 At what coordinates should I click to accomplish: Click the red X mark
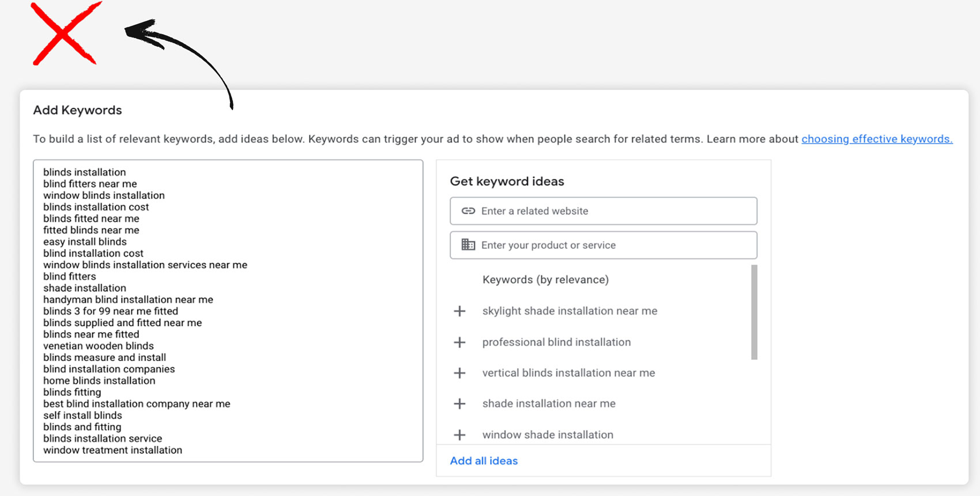point(64,33)
